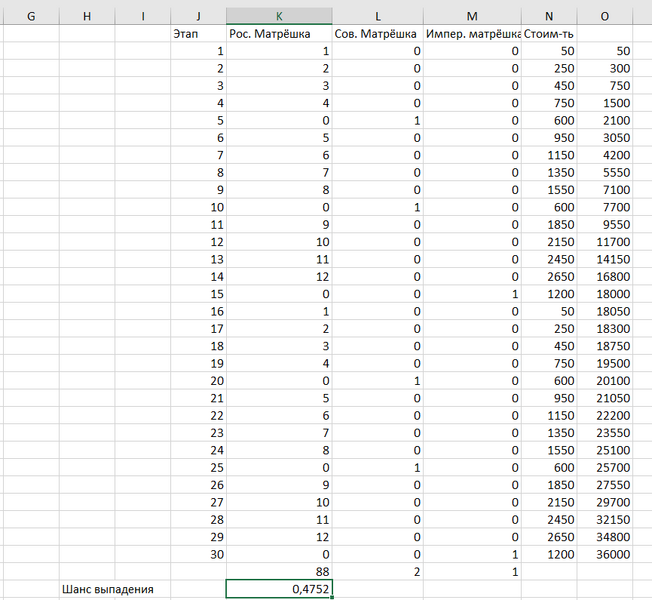This screenshot has width=652, height=600.
Task: Select column J header
Action: coord(198,16)
